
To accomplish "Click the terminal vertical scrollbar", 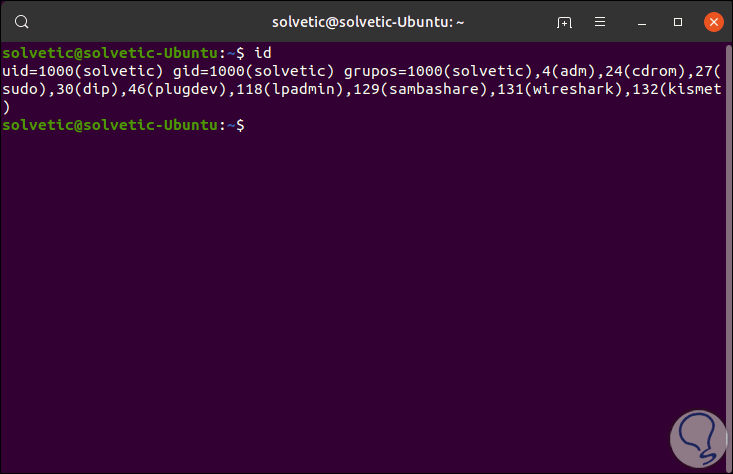I will [728, 258].
